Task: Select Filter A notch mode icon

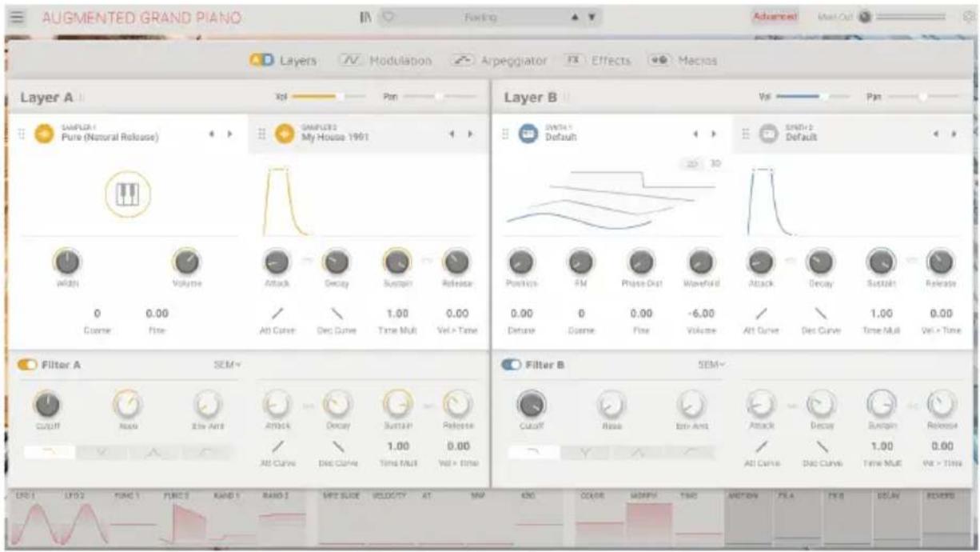Action: tap(102, 453)
